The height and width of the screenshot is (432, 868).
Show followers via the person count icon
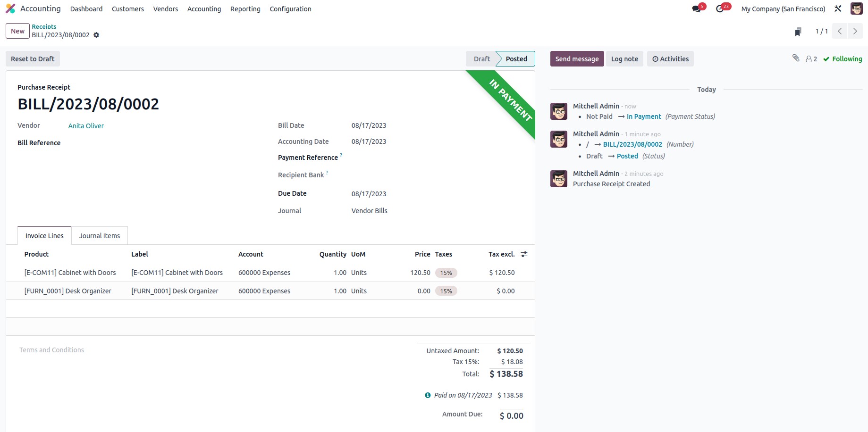pos(811,59)
